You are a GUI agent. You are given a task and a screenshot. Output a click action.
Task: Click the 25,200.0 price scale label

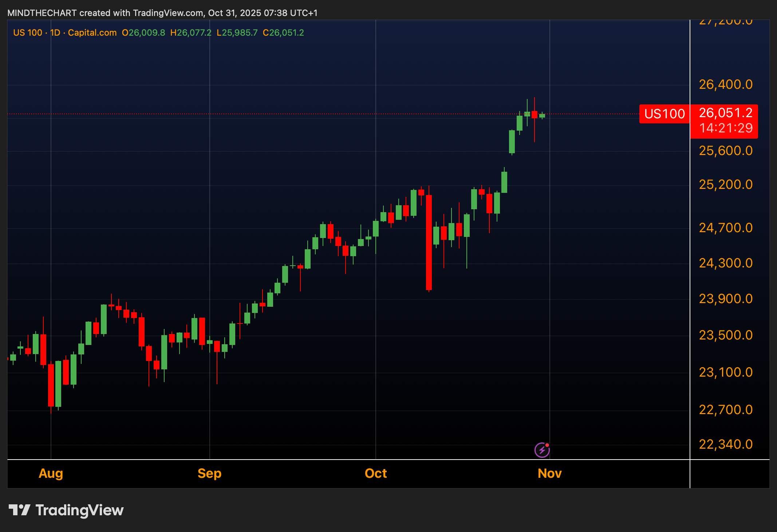(x=725, y=184)
